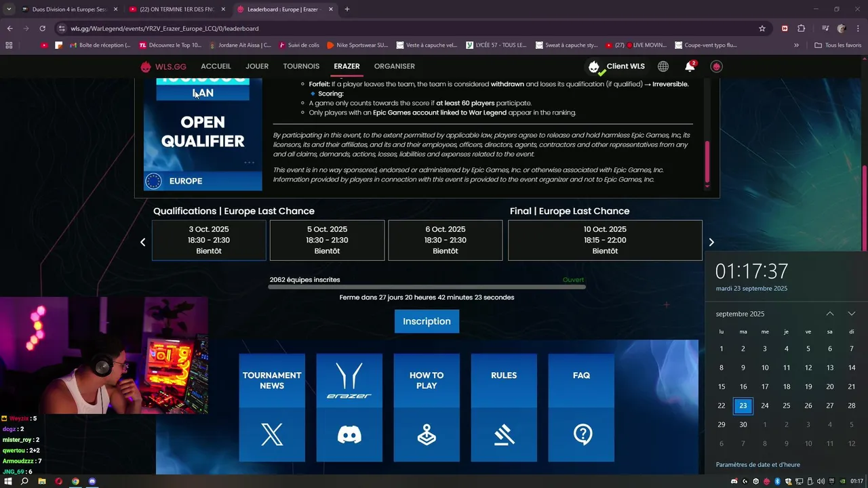Click the volume icon in system tray
Image resolution: width=868 pixels, height=488 pixels.
[x=821, y=481]
